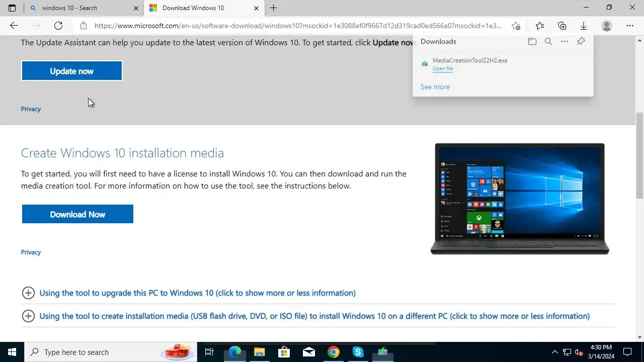Open the profile avatar icon
This screenshot has height=362, width=644.
click(607, 26)
